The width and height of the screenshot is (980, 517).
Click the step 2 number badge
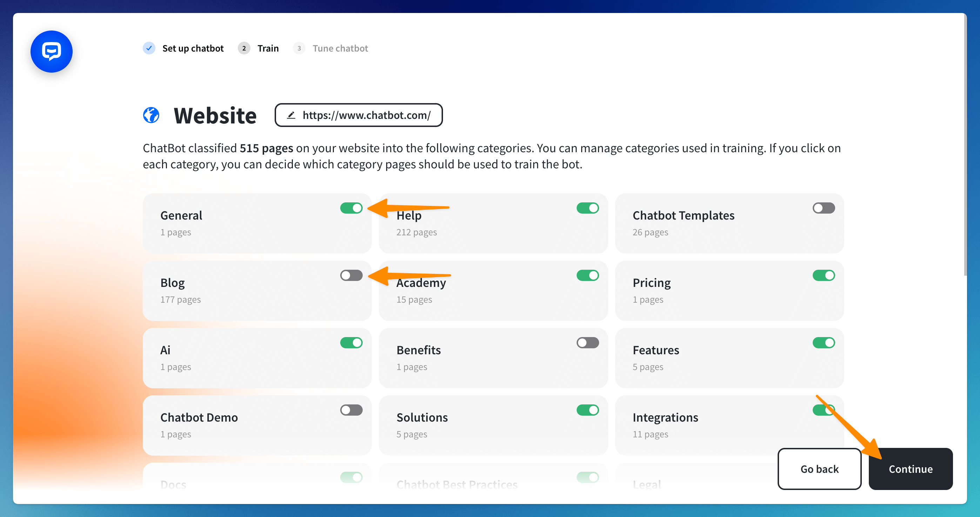point(244,48)
